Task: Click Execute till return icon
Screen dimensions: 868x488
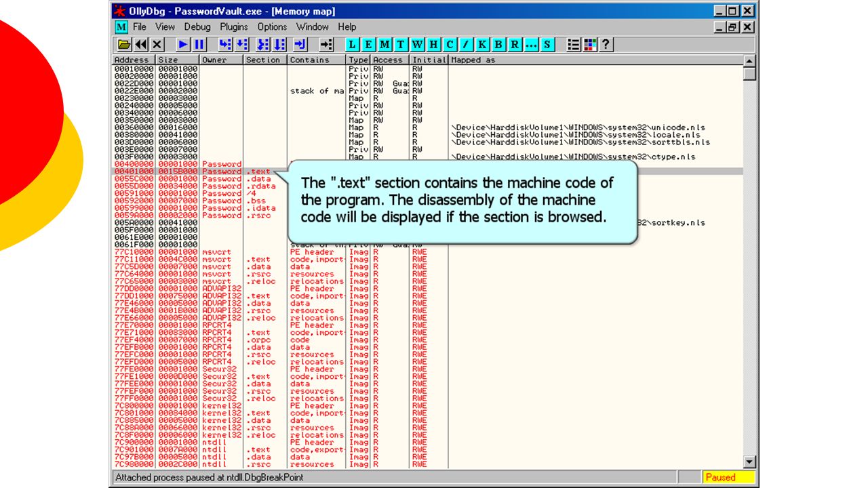Action: coord(301,45)
